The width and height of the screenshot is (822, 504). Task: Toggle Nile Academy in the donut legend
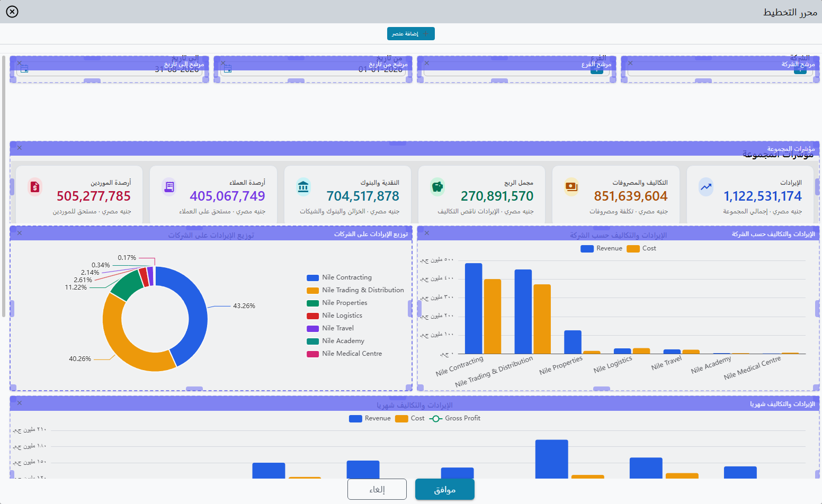pos(336,341)
